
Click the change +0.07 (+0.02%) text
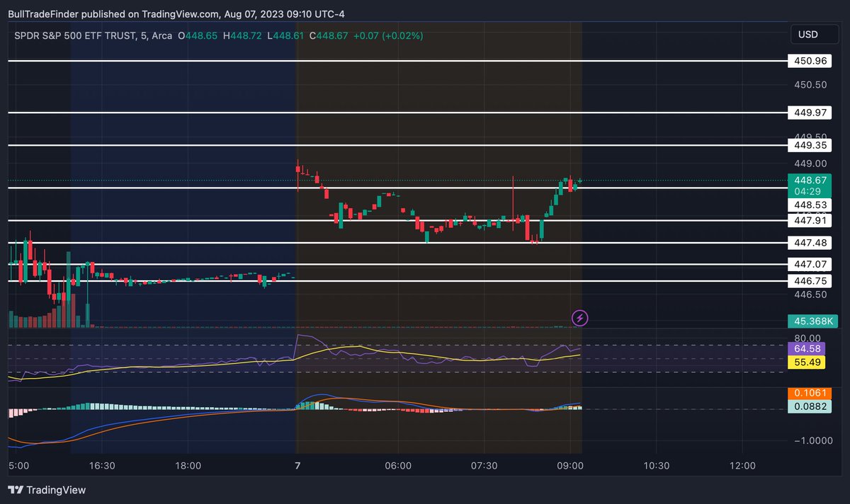pyautogui.click(x=388, y=35)
